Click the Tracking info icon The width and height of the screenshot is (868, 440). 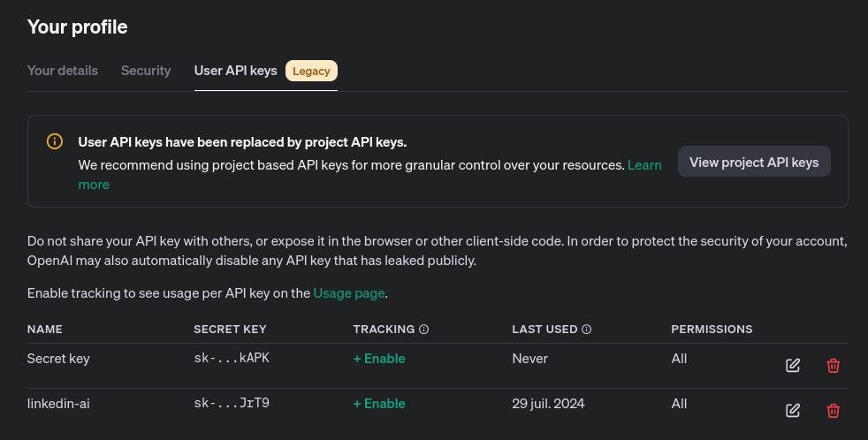(424, 330)
